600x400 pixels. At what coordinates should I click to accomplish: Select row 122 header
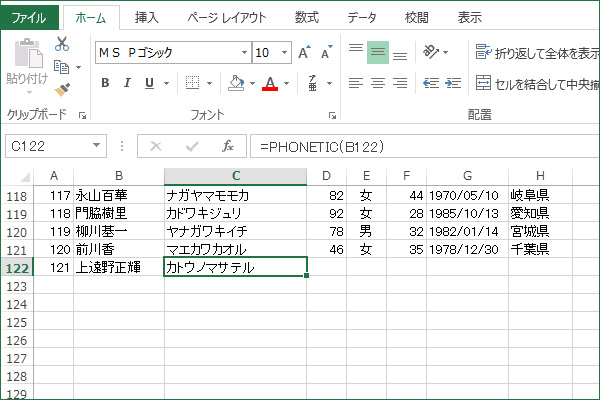[x=17, y=268]
